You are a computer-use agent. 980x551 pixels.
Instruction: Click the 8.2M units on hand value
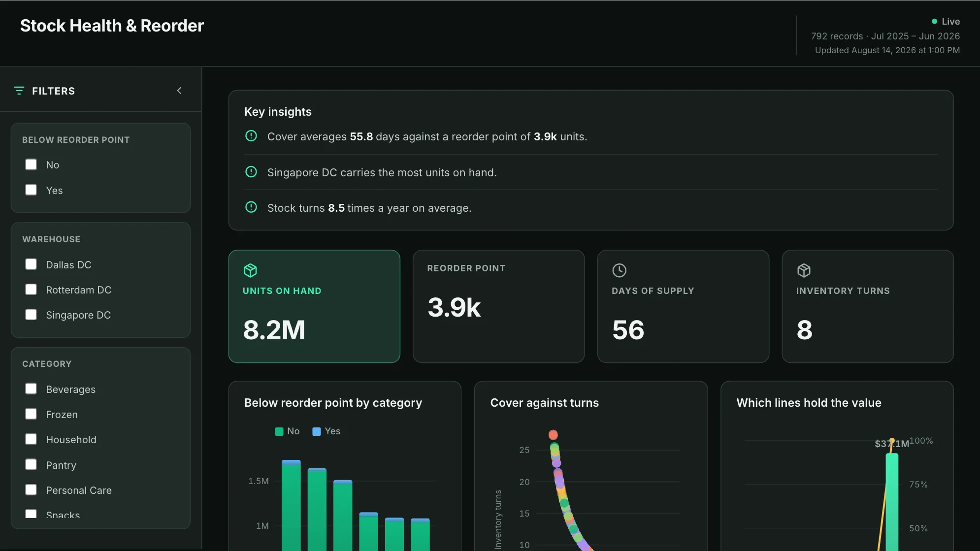pyautogui.click(x=274, y=330)
